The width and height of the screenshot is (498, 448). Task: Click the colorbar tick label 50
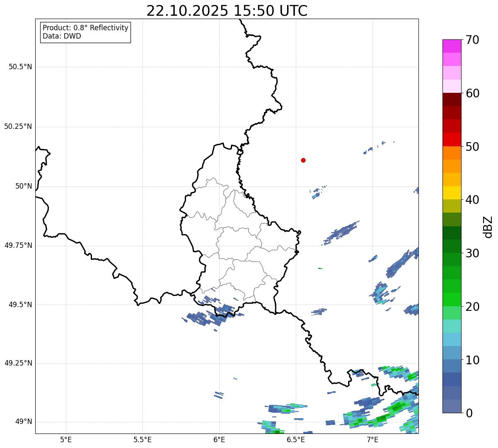tap(473, 147)
